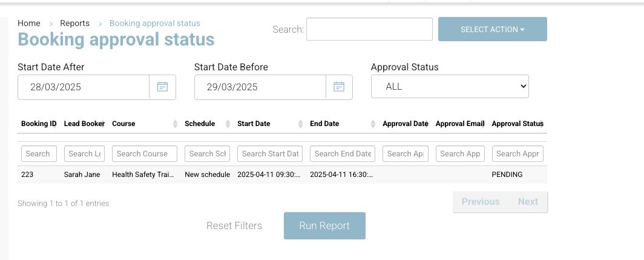Sort table by Course column arrows

pos(175,124)
